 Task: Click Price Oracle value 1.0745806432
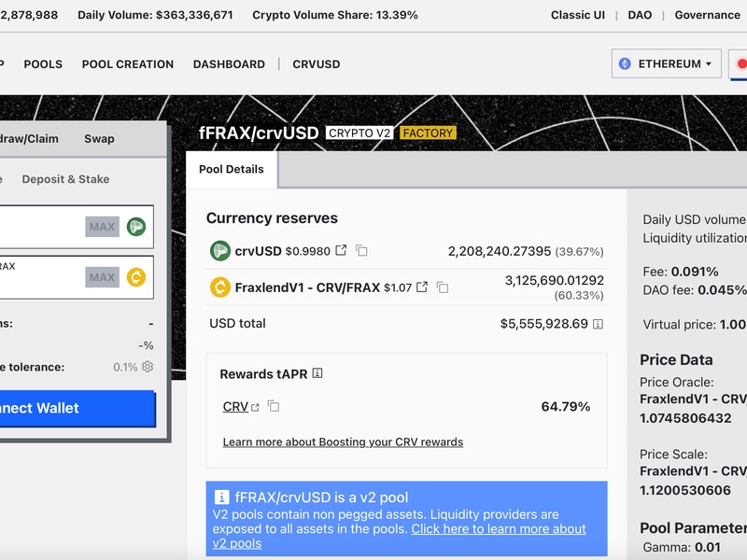point(685,418)
